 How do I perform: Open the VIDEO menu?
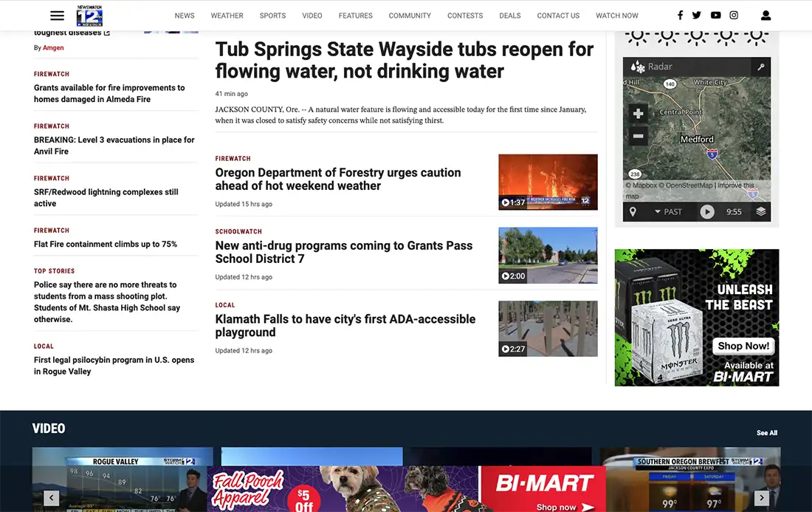tap(312, 16)
